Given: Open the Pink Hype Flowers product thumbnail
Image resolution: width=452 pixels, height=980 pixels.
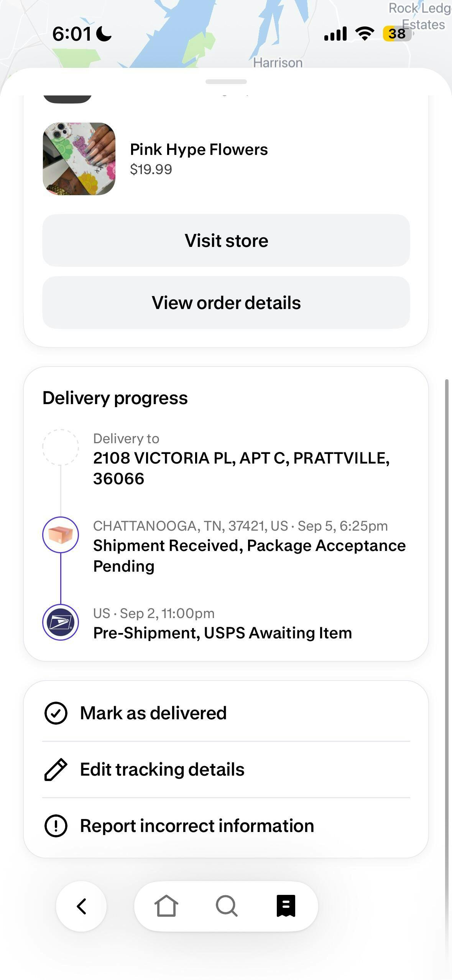Looking at the screenshot, I should [79, 159].
